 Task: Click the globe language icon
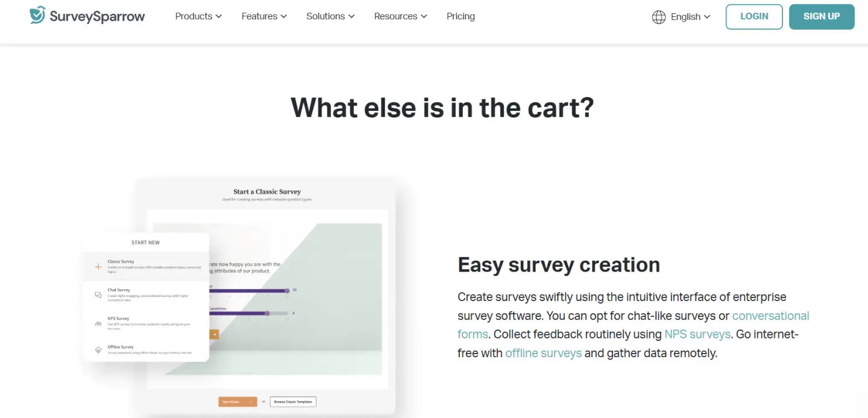(x=659, y=17)
